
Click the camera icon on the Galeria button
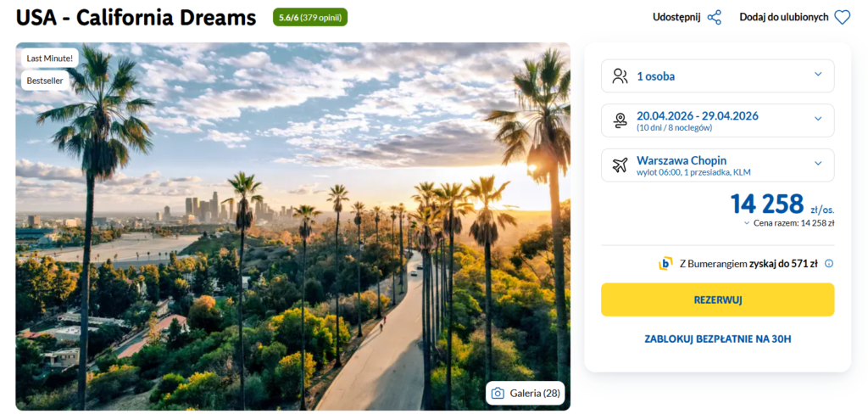pos(498,393)
